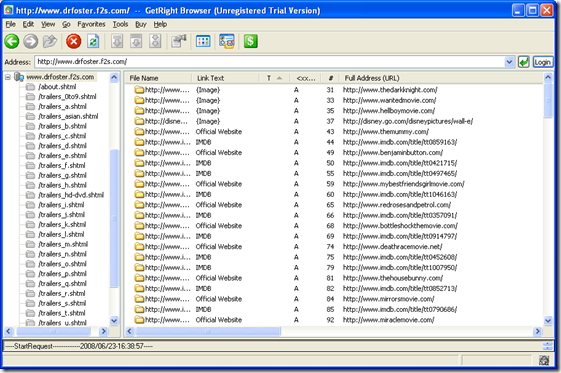Collapse the www.drfoster.f2s.com tree node
The width and height of the screenshot is (561, 373).
tap(8, 77)
